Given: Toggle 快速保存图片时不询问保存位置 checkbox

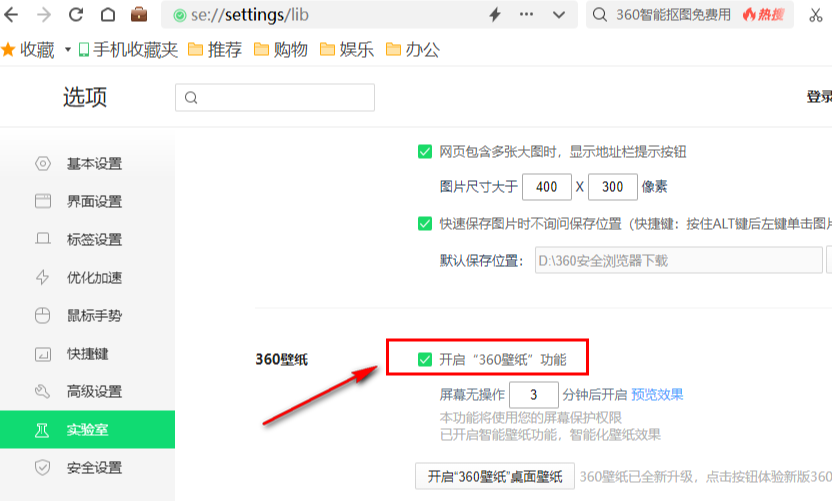Looking at the screenshot, I should tap(425, 223).
